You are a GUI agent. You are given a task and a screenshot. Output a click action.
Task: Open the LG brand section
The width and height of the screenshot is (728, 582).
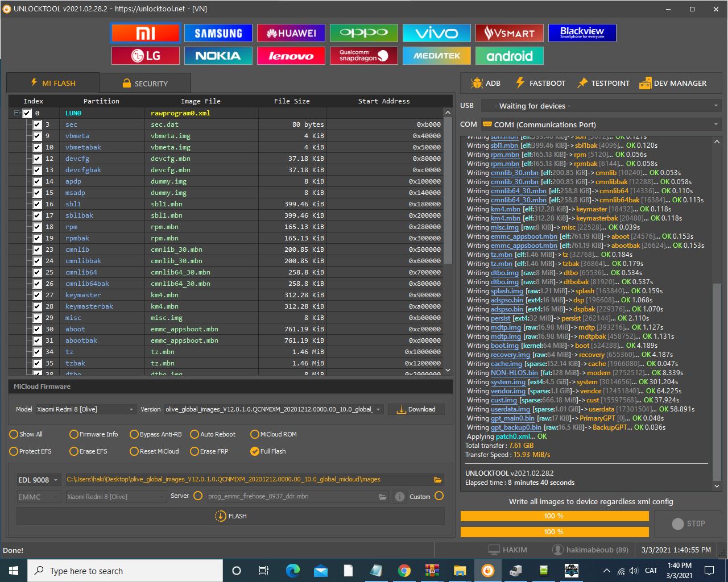[x=146, y=56]
